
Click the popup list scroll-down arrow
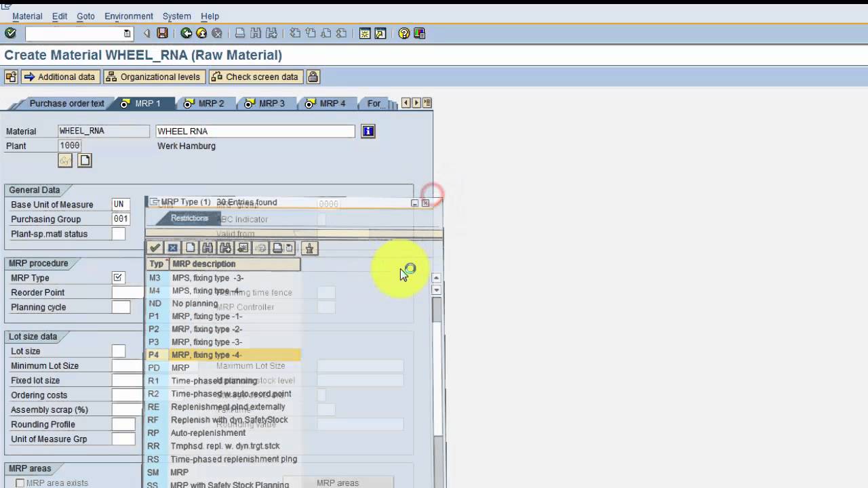(436, 289)
